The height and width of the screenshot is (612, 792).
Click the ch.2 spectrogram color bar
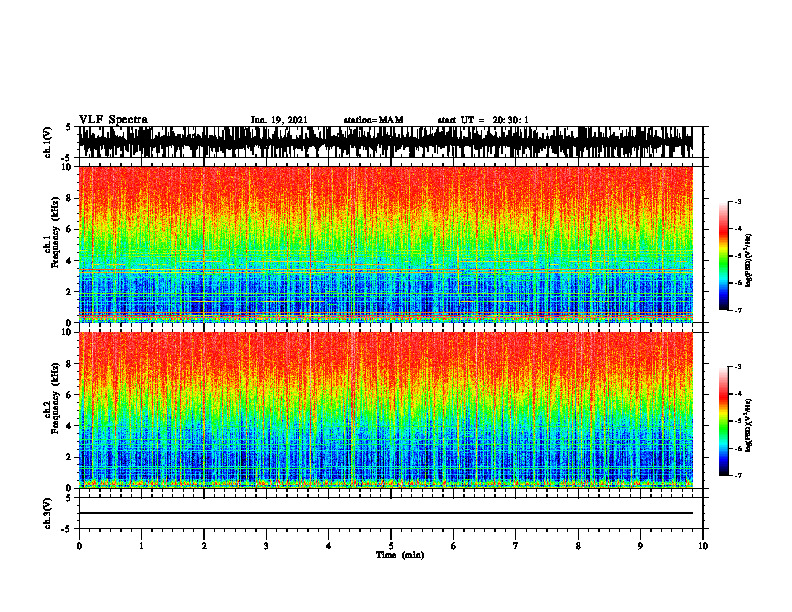(x=723, y=421)
